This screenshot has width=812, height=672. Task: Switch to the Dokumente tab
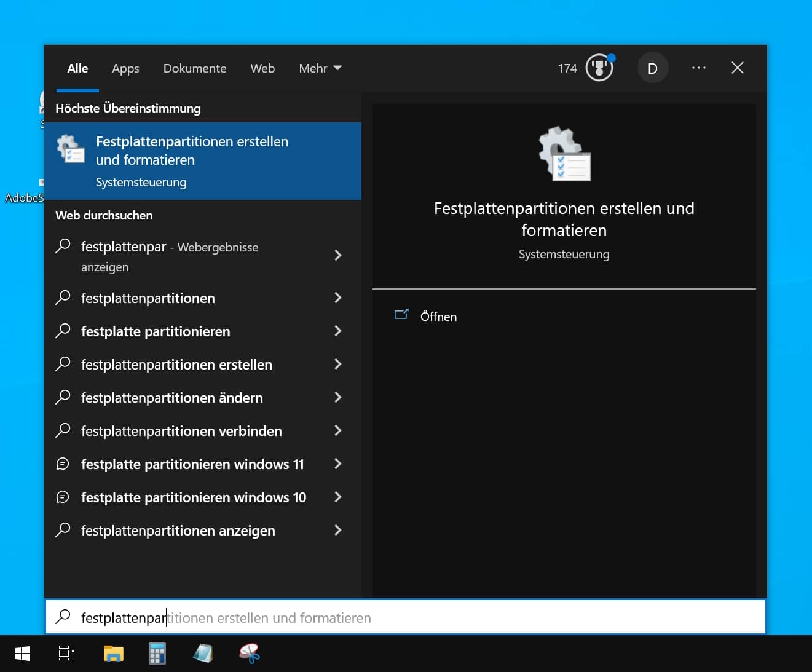[x=194, y=68]
